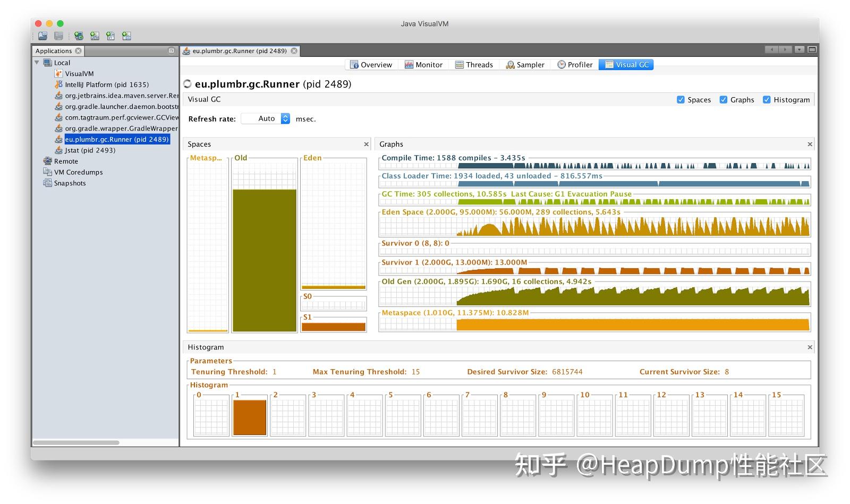Select com.tagtraum.perf.gcviewer.GCViewer process
This screenshot has width=850, height=504.
(122, 117)
